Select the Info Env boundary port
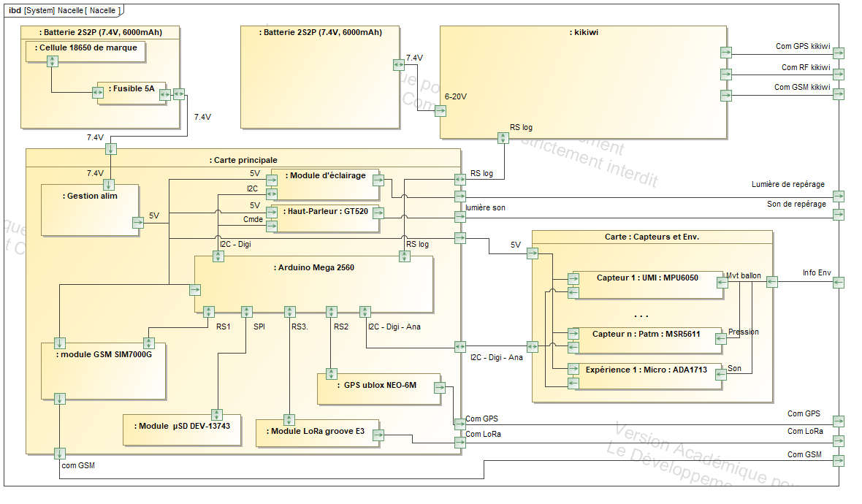The image size is (862, 504). [839, 283]
